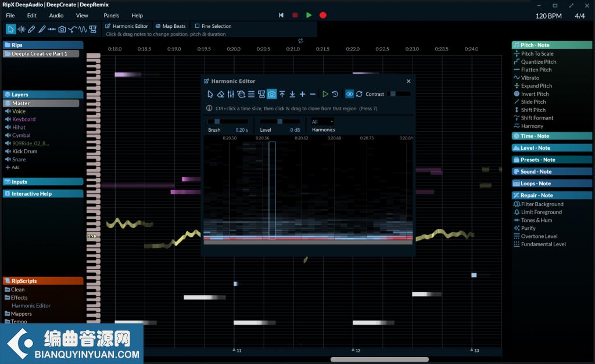
Task: Click the move-to-top arrow in Harmonic Editor
Action: point(282,94)
